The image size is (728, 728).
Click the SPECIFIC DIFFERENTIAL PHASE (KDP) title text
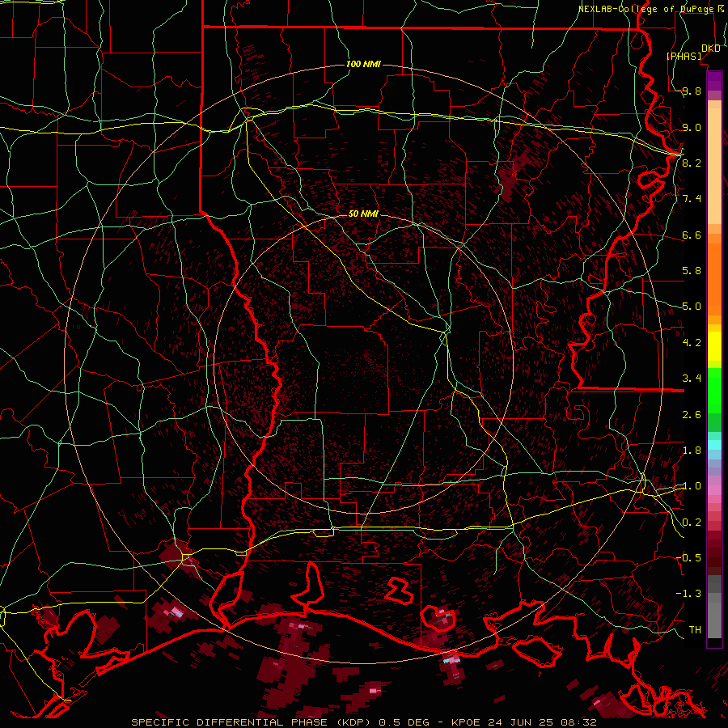click(x=252, y=722)
